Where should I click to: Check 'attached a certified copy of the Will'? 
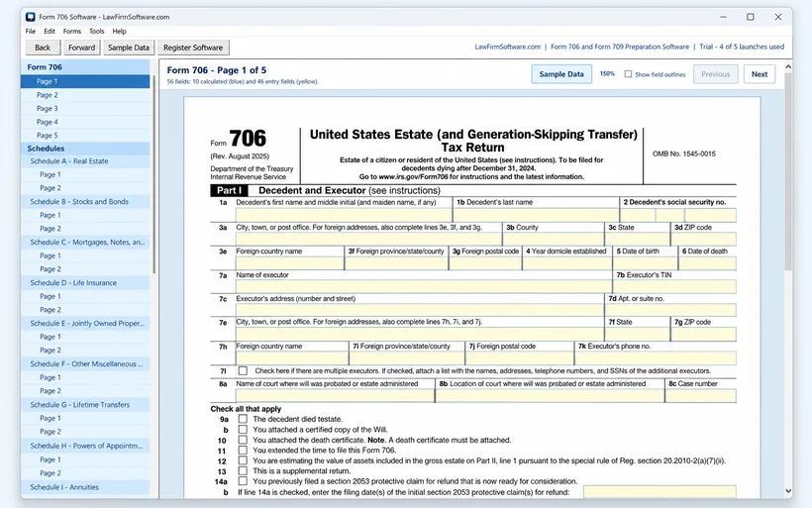click(x=243, y=429)
